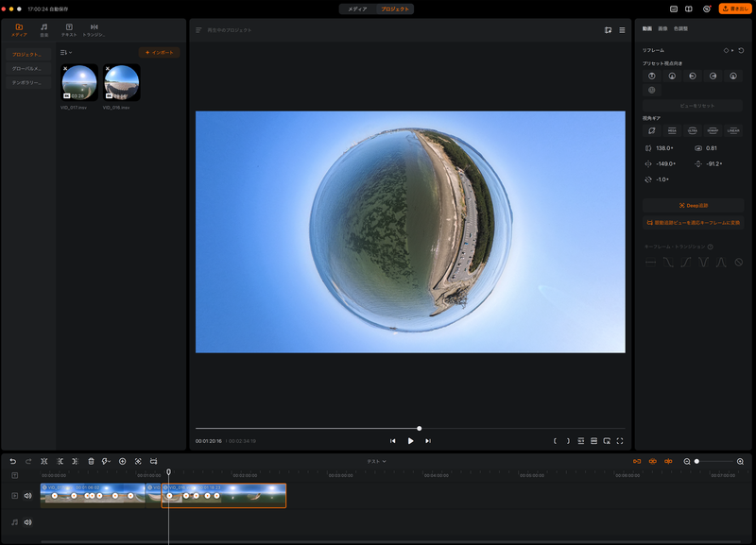Mute the music track speaker

[x=27, y=521]
